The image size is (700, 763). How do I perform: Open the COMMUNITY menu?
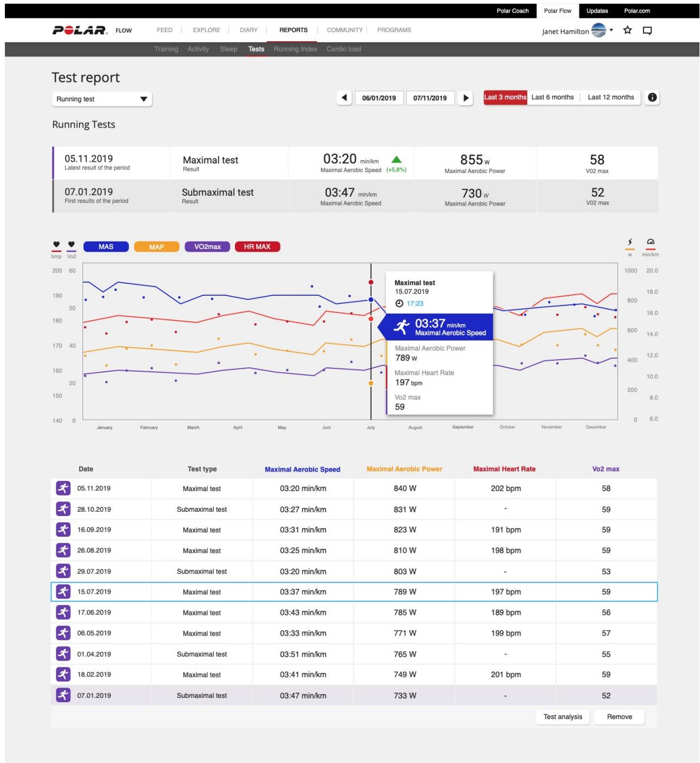tap(345, 30)
